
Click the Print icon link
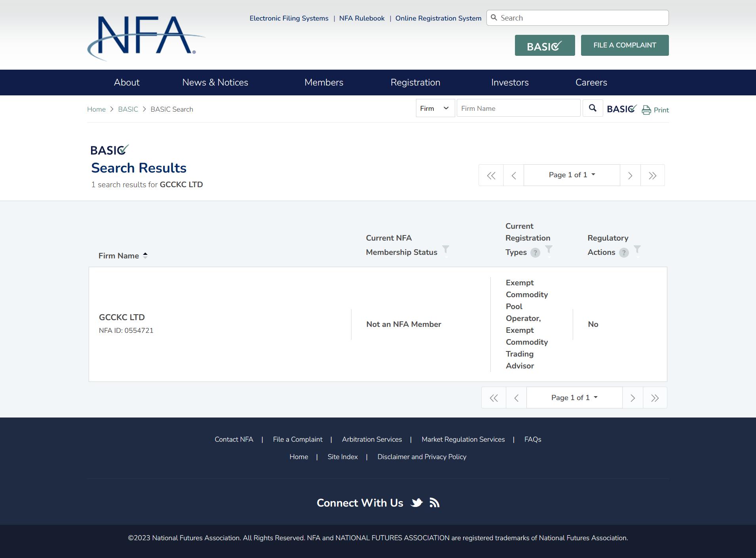tap(655, 110)
